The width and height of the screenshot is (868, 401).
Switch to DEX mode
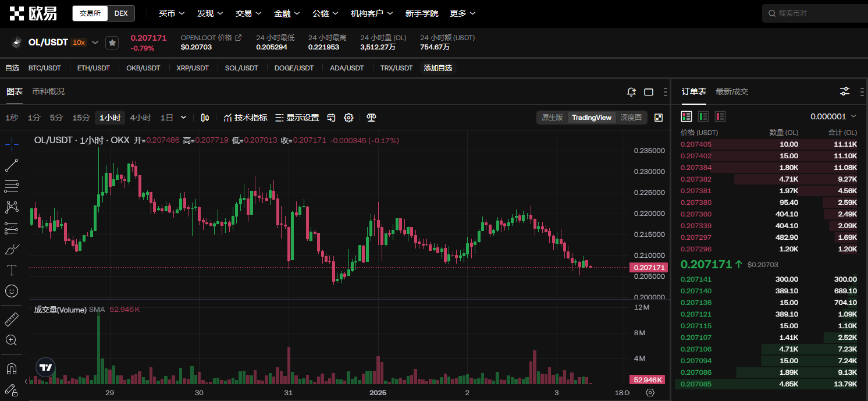click(121, 13)
